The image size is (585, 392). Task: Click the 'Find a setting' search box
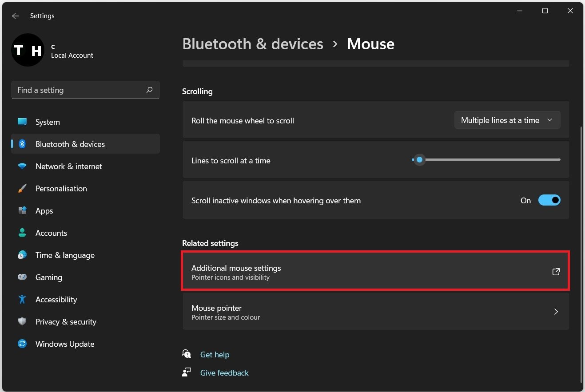[x=80, y=90]
